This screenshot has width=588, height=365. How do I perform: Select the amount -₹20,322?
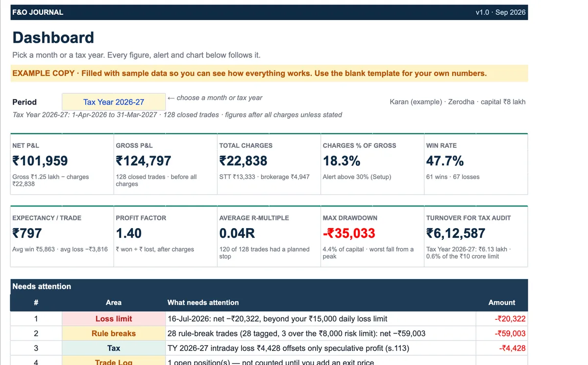(x=510, y=319)
